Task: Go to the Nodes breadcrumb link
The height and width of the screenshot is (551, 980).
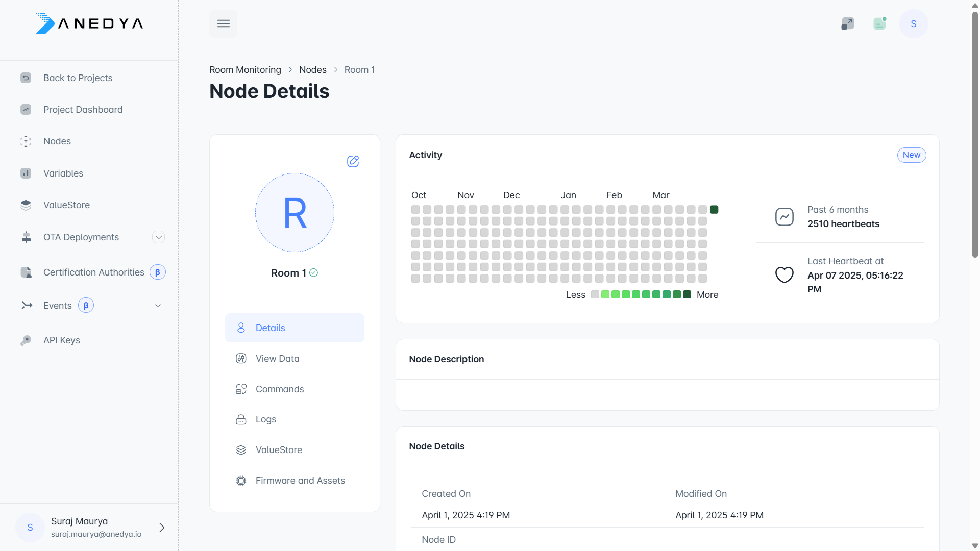Action: point(312,70)
